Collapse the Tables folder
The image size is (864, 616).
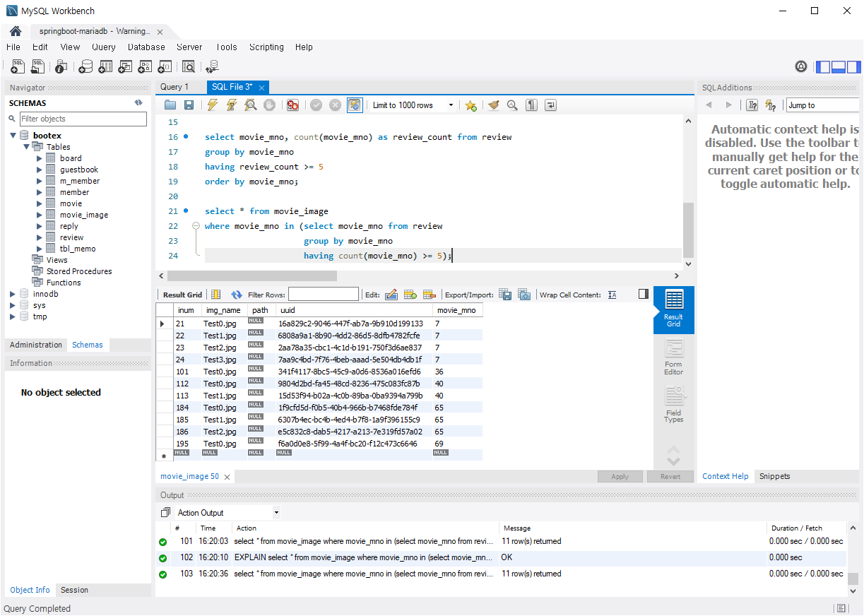coord(26,147)
